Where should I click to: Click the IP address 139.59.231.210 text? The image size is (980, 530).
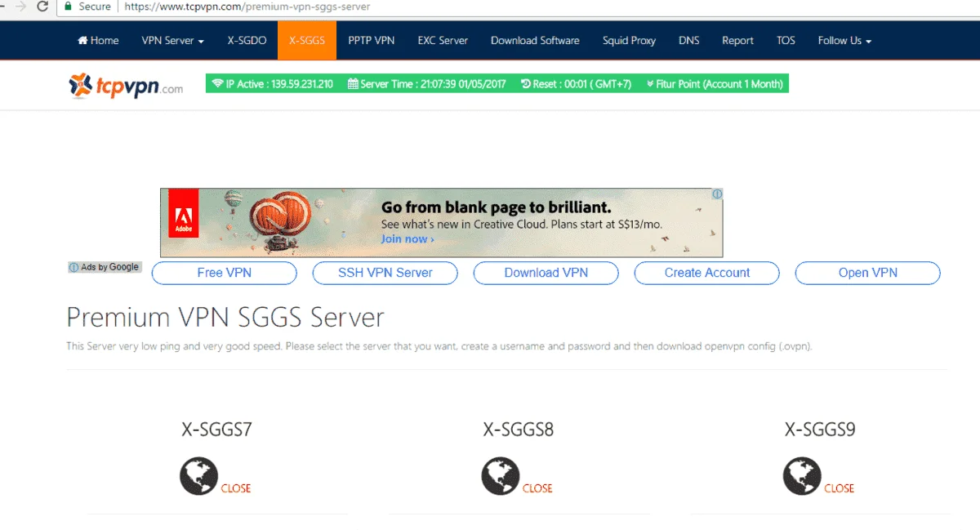[x=301, y=84]
